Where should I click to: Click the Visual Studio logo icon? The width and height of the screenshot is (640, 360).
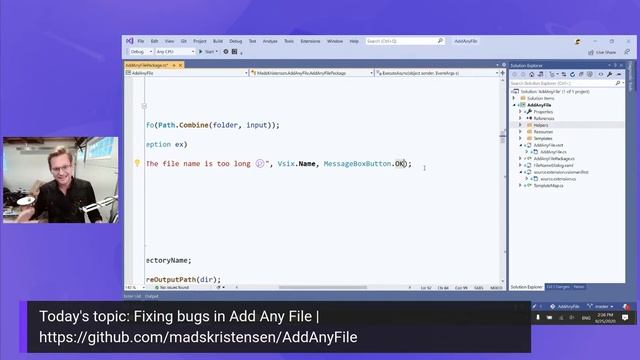click(130, 41)
